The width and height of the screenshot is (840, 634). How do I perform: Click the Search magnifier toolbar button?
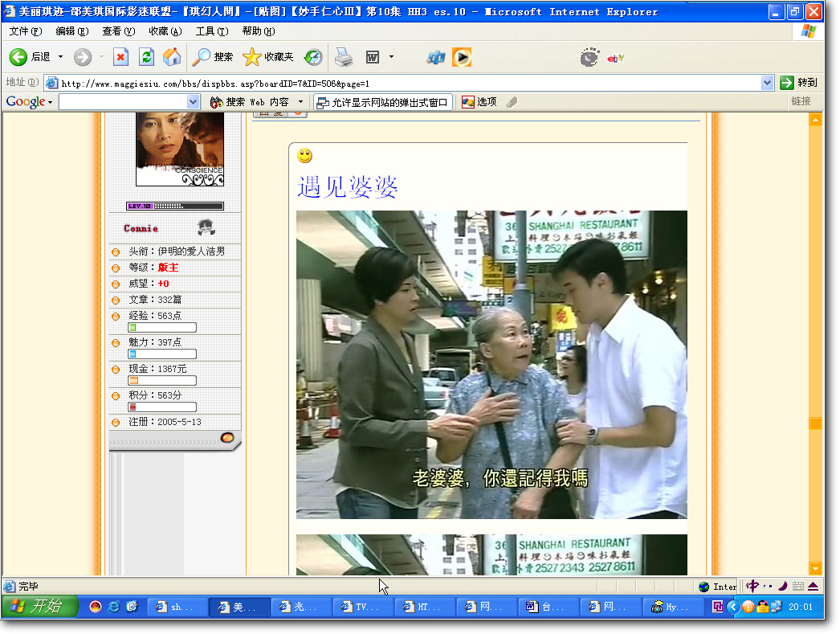pyautogui.click(x=213, y=57)
